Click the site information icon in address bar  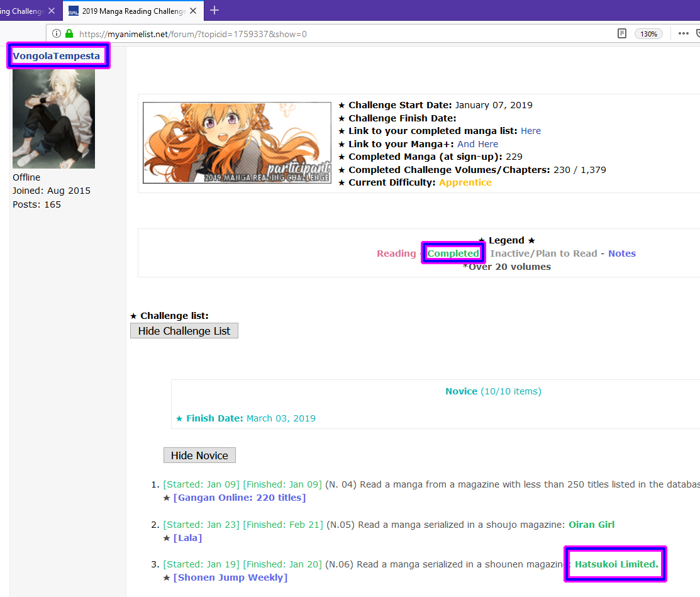tap(57, 34)
